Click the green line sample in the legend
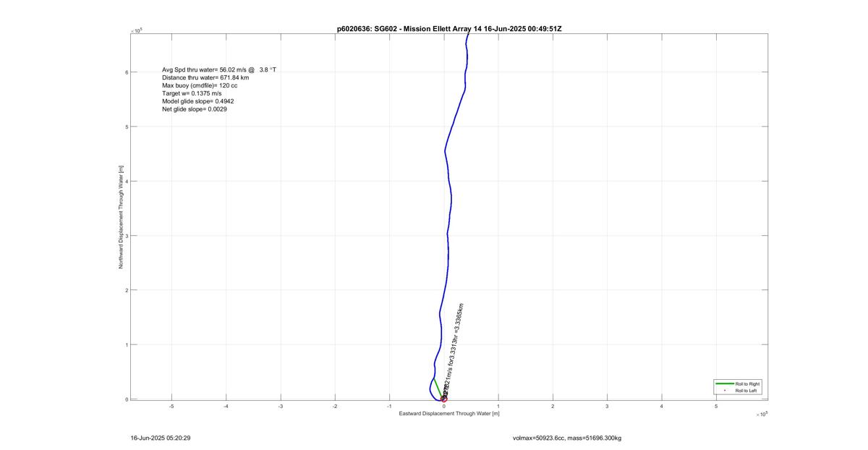The image size is (868, 450). [723, 383]
